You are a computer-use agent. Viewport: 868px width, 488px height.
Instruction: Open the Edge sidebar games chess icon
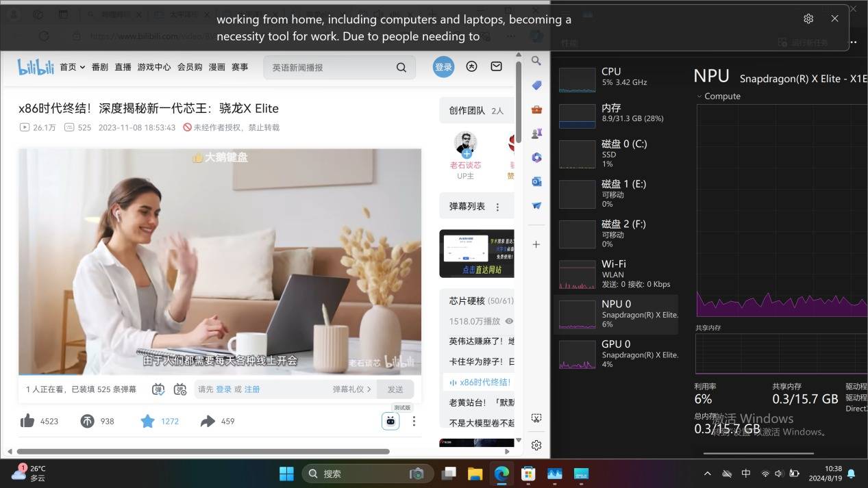tap(536, 133)
